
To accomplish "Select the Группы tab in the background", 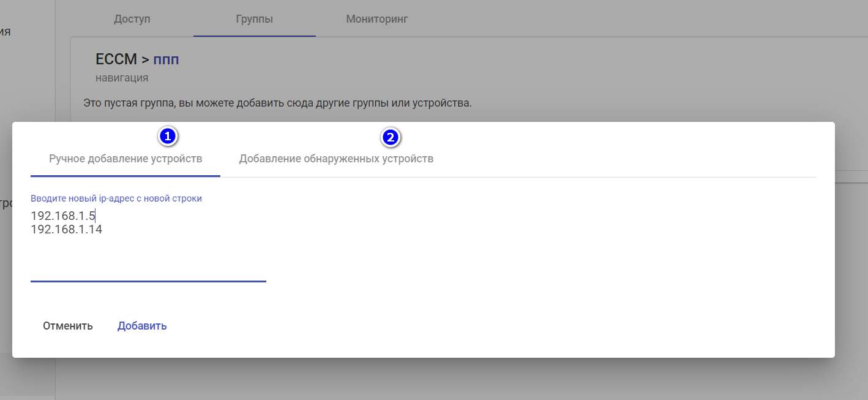I will click(255, 19).
